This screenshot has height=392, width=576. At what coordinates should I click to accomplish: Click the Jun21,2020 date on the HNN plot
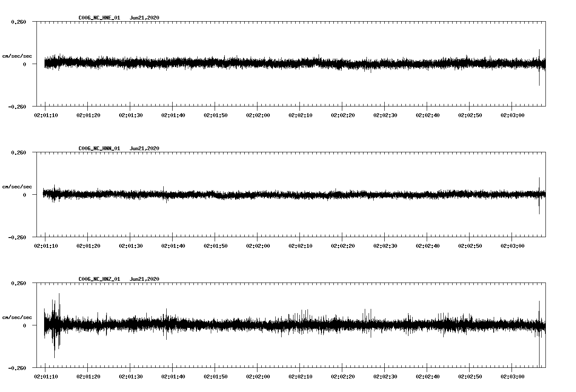click(x=145, y=148)
